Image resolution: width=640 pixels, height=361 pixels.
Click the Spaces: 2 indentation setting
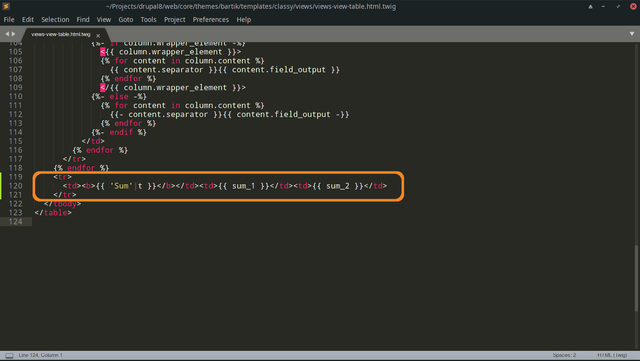[564, 355]
